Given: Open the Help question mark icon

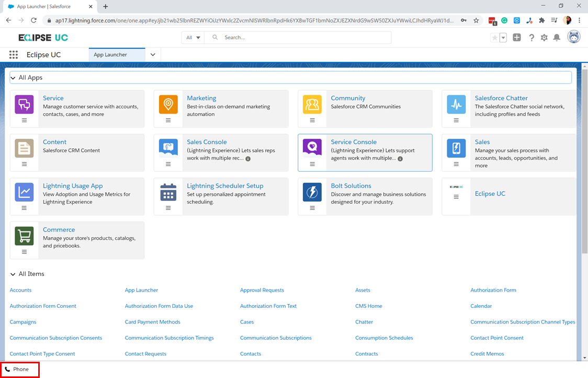Looking at the screenshot, I should pos(532,38).
